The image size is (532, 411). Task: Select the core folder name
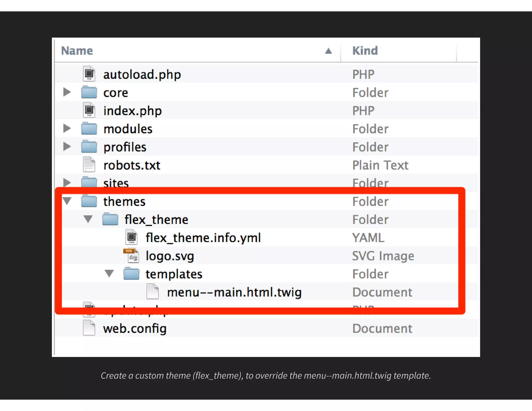[116, 93]
